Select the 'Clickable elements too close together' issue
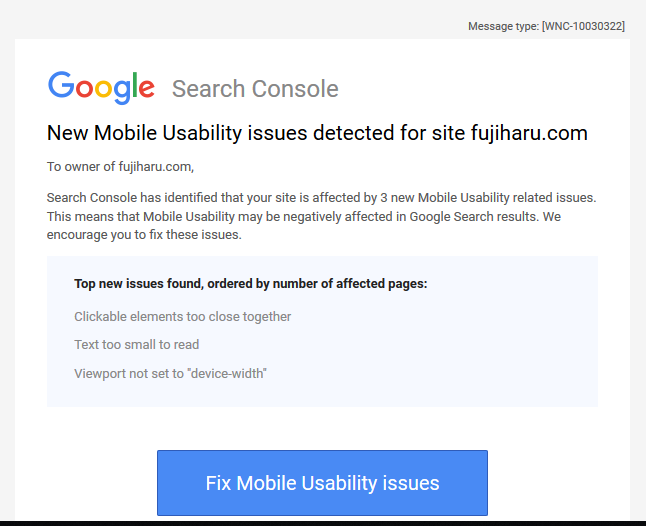Viewport: 646px width, 526px height. 183,316
